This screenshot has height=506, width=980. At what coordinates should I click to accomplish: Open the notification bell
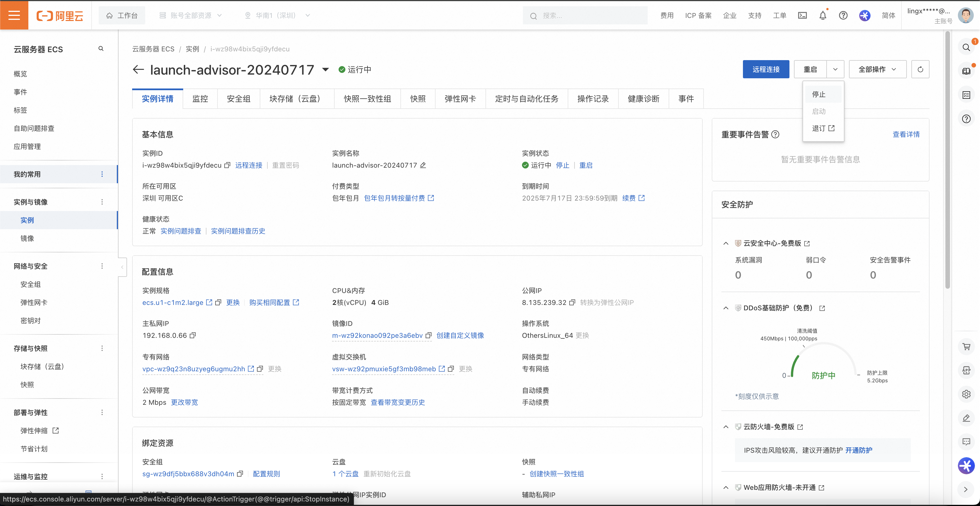coord(823,16)
